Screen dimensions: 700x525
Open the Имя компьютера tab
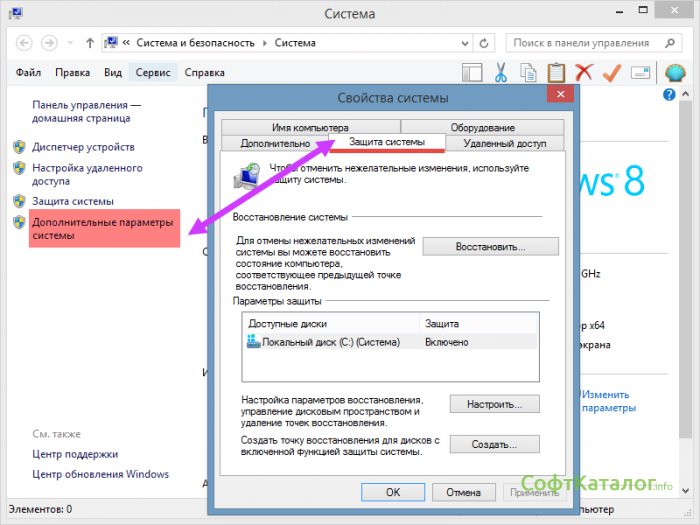click(x=310, y=127)
